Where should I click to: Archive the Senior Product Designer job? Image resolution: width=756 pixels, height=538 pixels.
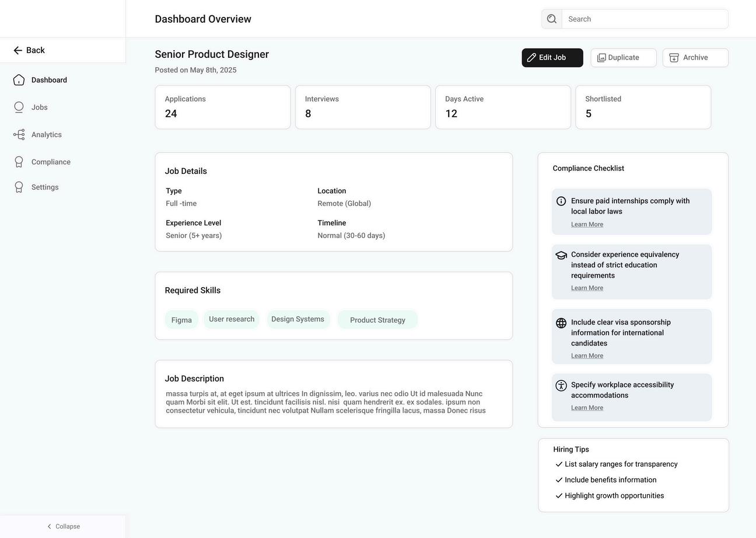click(x=695, y=58)
